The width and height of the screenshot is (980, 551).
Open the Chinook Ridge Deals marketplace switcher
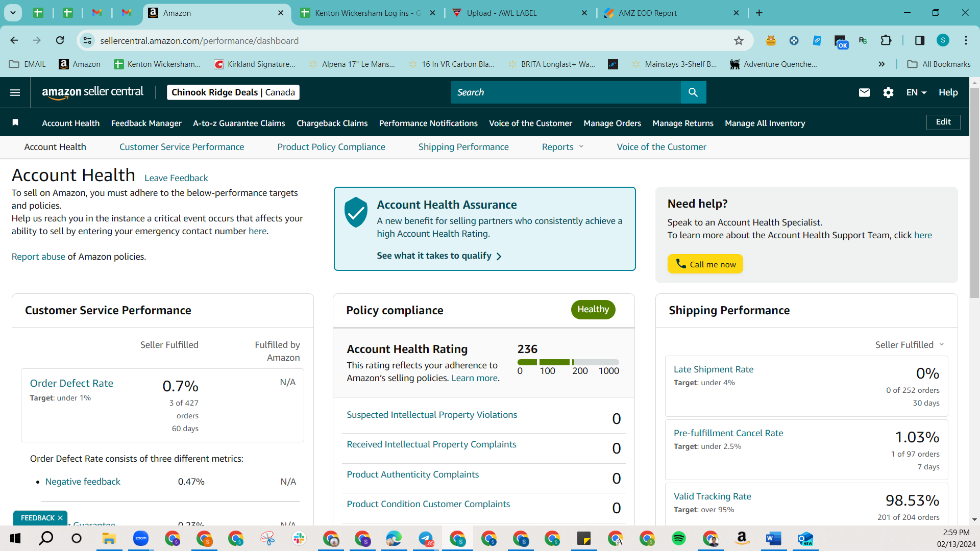233,92
